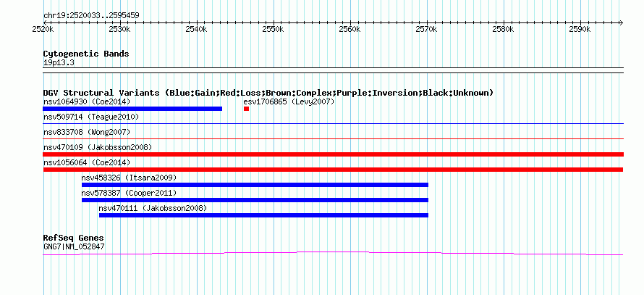
Task: Select the nsv578387 (Cooper2011) label
Action: point(129,193)
